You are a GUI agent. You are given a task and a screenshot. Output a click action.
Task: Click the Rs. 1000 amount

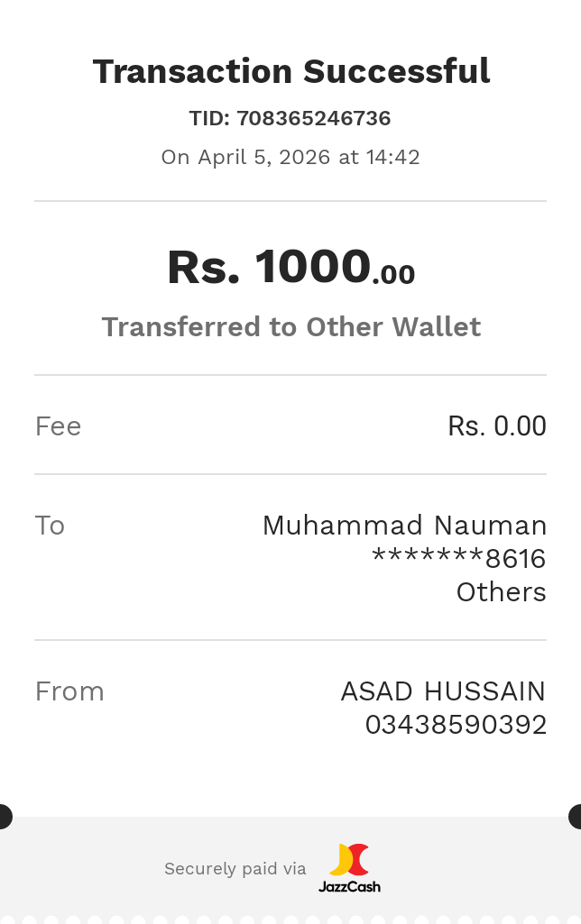point(269,267)
